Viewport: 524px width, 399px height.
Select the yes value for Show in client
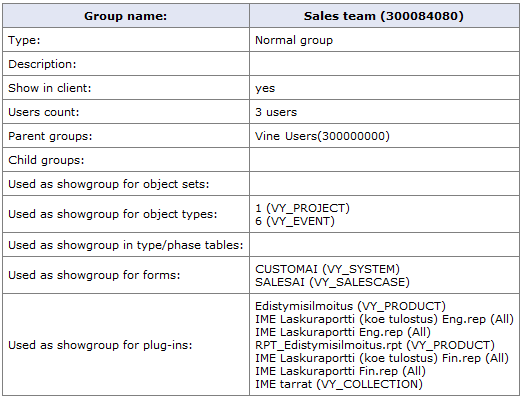tap(265, 89)
